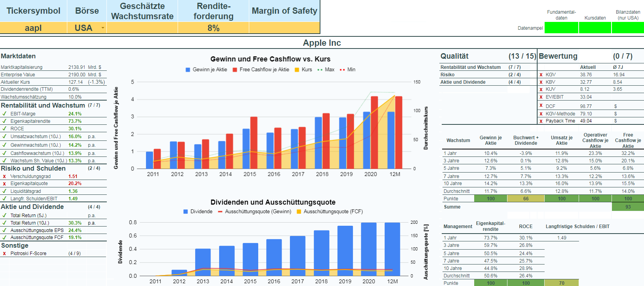Click the 2020 red Free Cashflow bar in chart
The height and width of the screenshot is (286, 644).
point(374,133)
